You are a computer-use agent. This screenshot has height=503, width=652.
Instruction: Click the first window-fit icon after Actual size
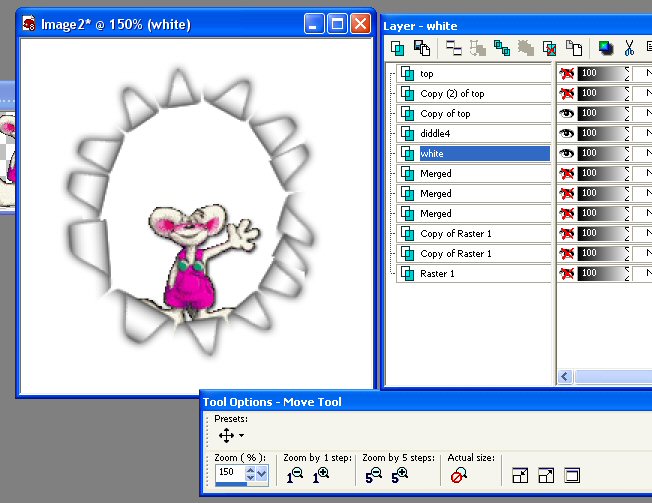coord(520,475)
